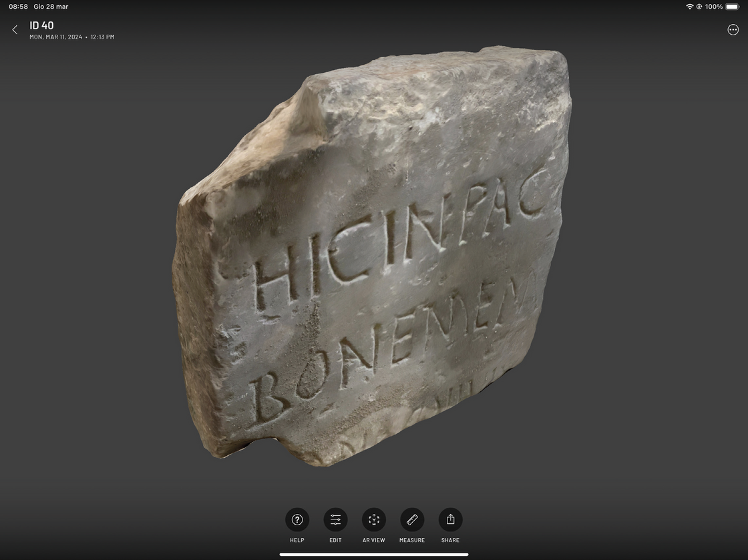Image resolution: width=748 pixels, height=560 pixels.
Task: Click the 100% battery percentage text
Action: [713, 7]
